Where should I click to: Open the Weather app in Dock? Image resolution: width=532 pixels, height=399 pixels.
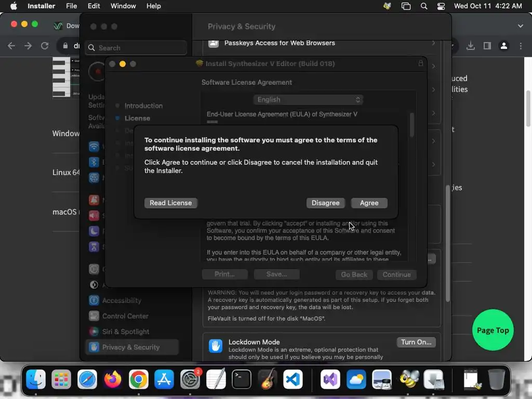pos(356,379)
